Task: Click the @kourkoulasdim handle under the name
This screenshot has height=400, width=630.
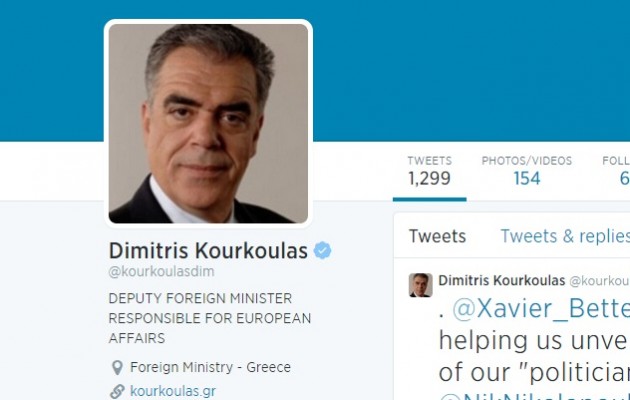Action: coord(162,271)
